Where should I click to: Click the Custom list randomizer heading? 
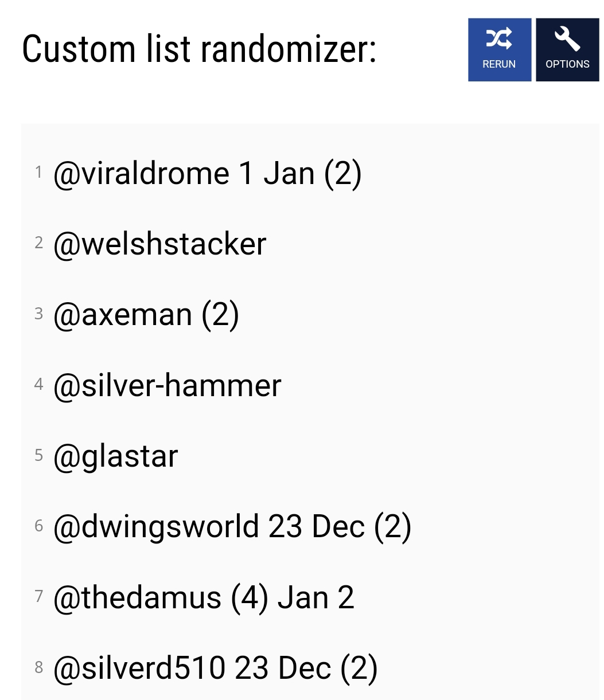pos(199,49)
